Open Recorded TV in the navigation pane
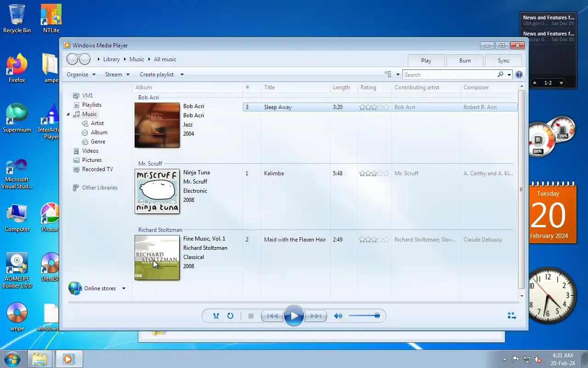Image resolution: width=588 pixels, height=368 pixels. tap(97, 169)
